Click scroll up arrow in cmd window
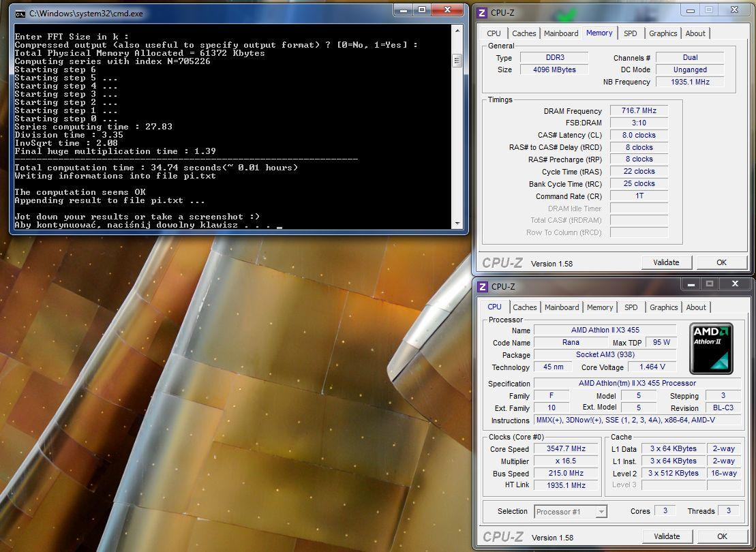The width and height of the screenshot is (756, 552). 457,31
